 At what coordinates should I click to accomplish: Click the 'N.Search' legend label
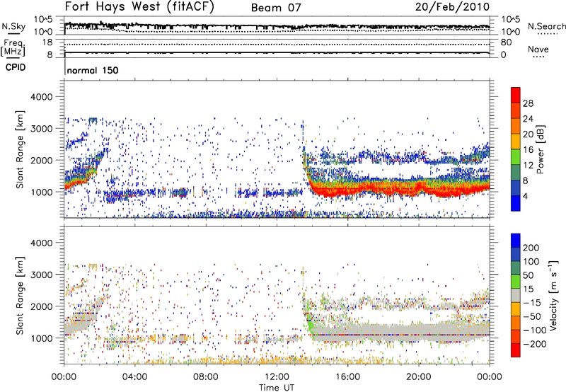(547, 26)
